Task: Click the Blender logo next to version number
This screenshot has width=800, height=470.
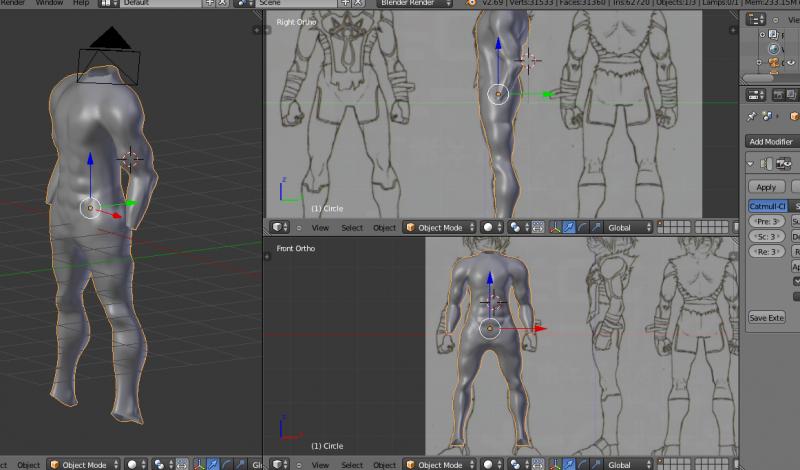Action: pyautogui.click(x=471, y=3)
